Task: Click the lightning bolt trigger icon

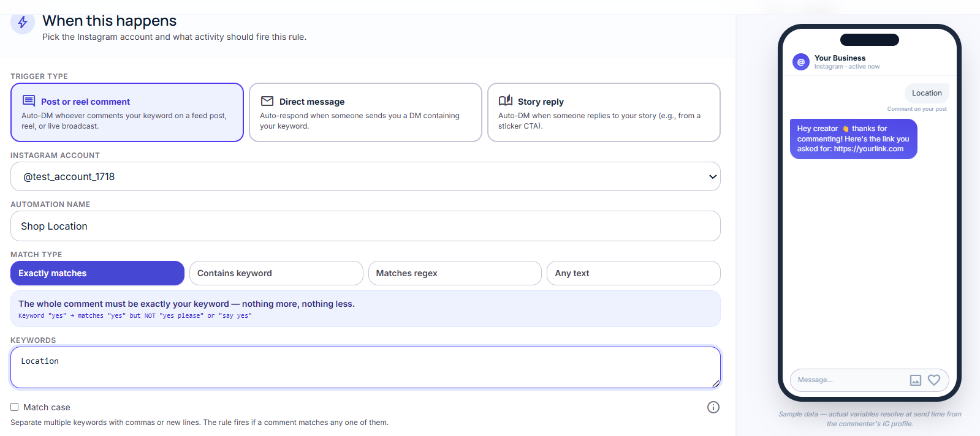Action: (23, 23)
